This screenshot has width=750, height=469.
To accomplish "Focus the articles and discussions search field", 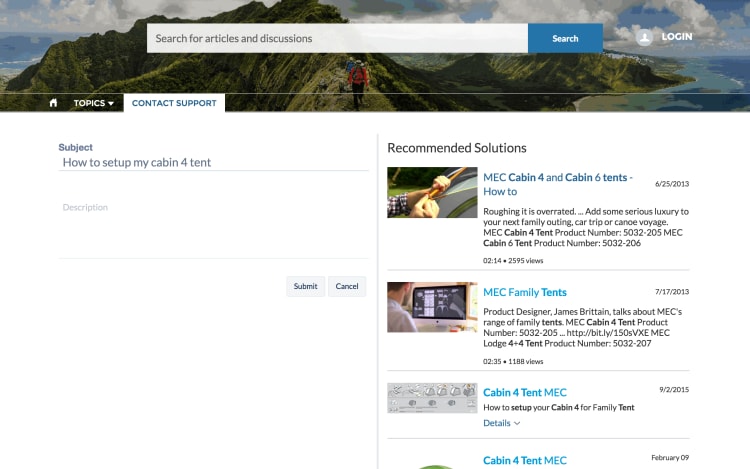I will 337,38.
